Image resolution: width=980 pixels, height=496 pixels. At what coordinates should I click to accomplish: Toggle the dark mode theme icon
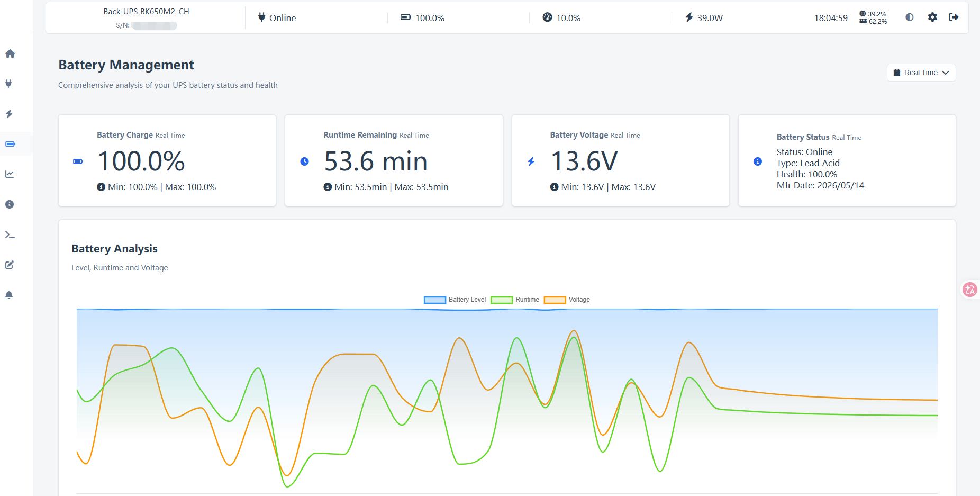coord(909,17)
